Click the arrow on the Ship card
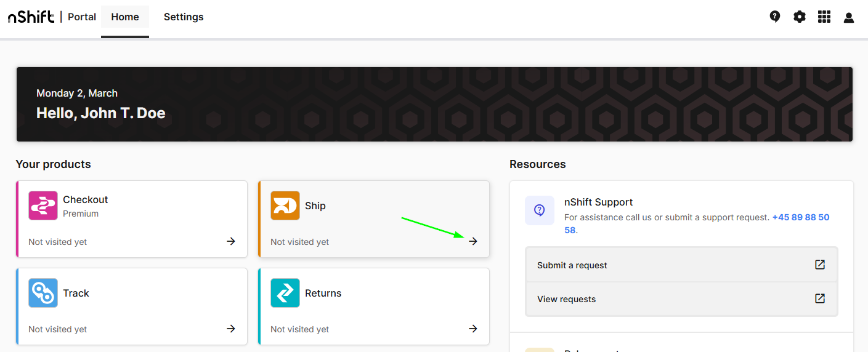868x352 pixels. point(473,241)
